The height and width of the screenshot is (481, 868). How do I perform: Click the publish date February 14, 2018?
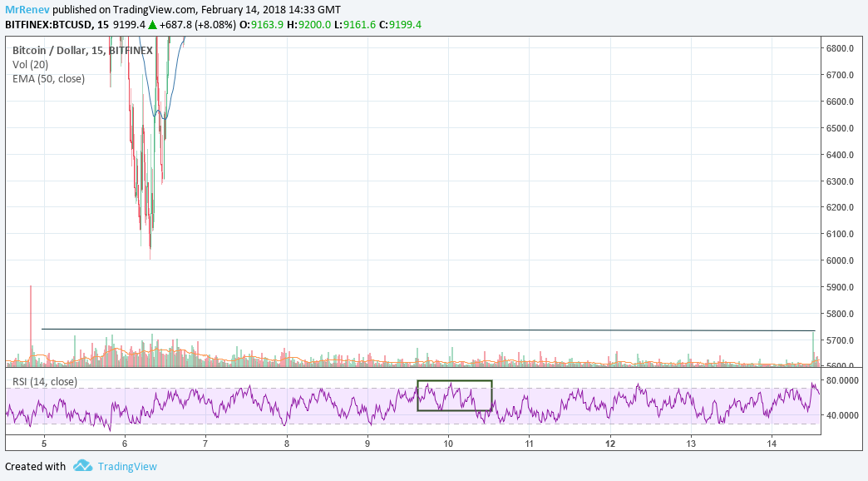pos(243,9)
